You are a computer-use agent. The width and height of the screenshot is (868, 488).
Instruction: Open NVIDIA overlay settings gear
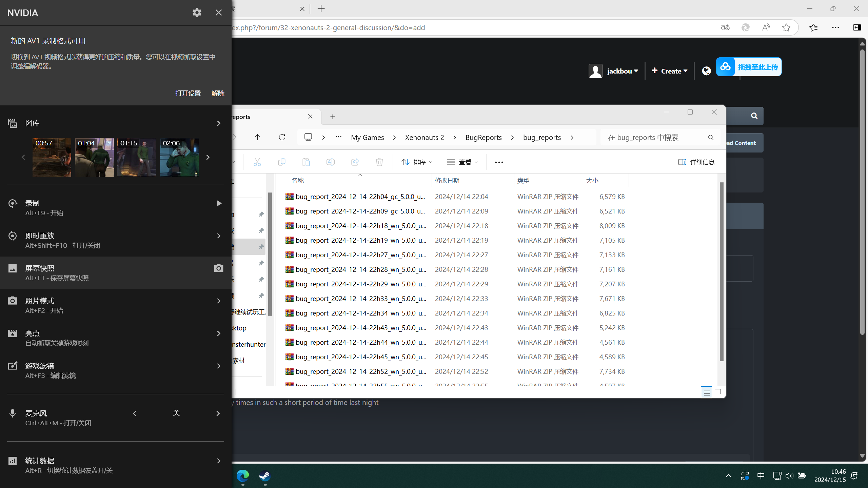[x=197, y=13]
